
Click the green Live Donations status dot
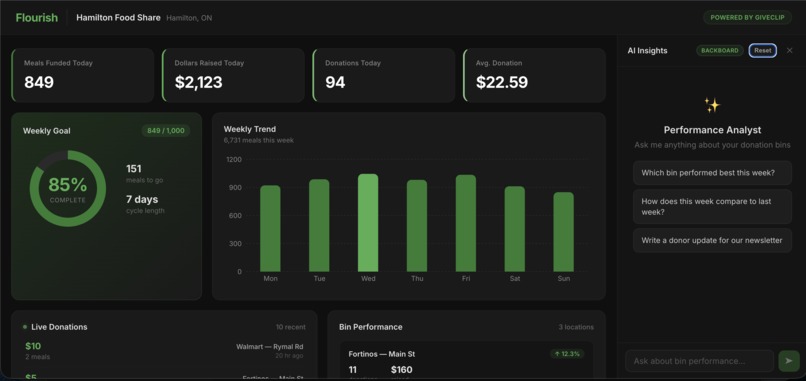point(25,327)
